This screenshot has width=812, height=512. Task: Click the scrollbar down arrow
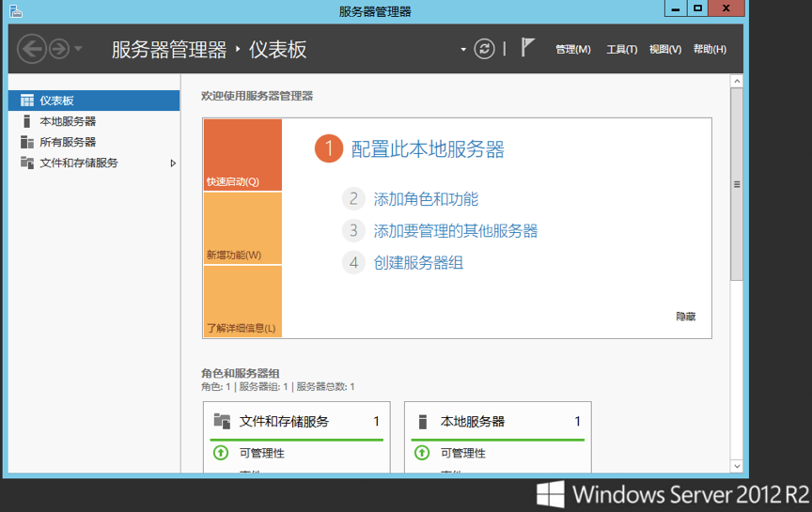(x=737, y=466)
